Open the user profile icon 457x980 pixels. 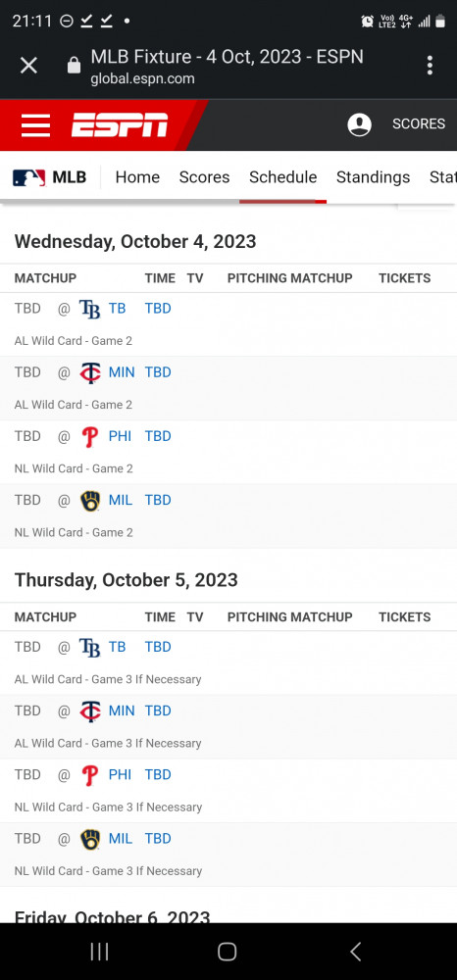point(360,124)
